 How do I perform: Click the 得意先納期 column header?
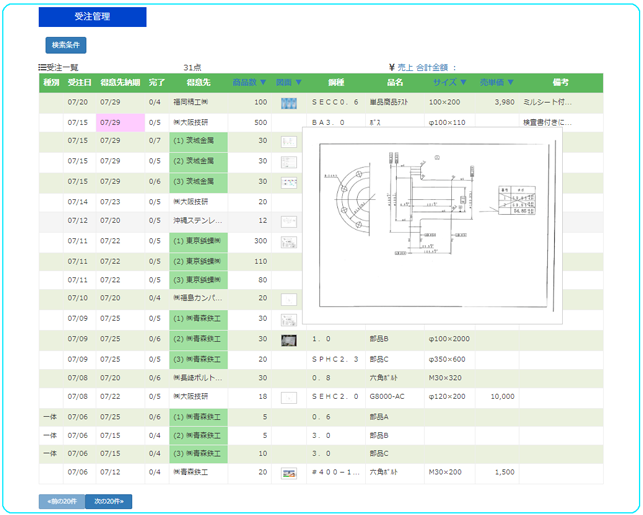[x=120, y=82]
